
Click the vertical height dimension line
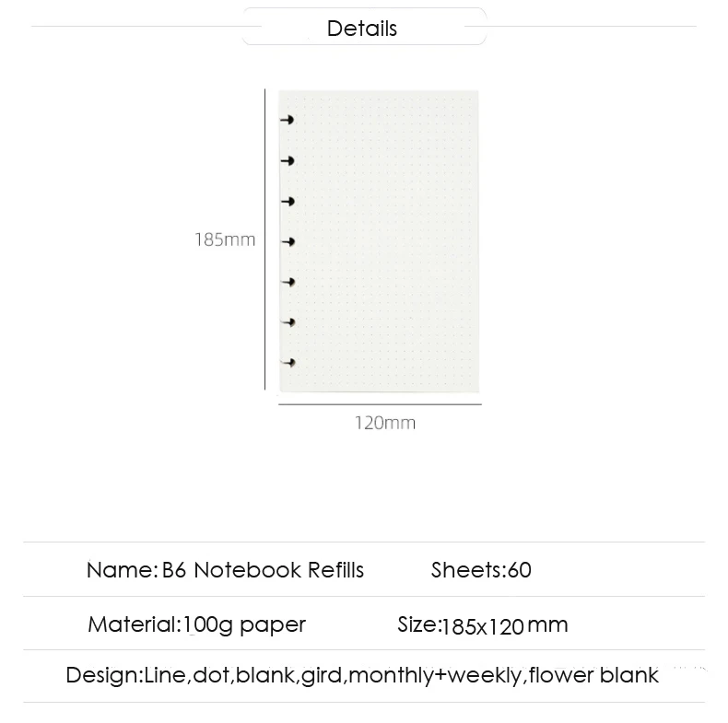pyautogui.click(x=265, y=239)
